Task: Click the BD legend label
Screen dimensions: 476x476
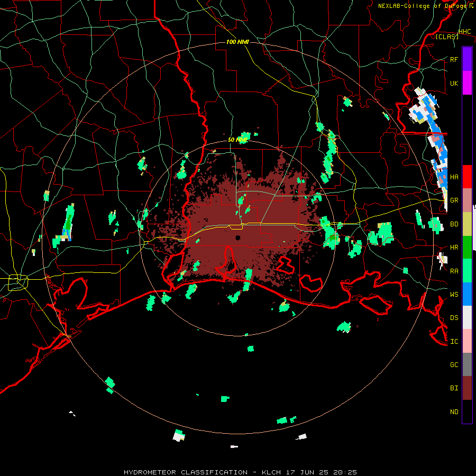Action: pyautogui.click(x=454, y=224)
